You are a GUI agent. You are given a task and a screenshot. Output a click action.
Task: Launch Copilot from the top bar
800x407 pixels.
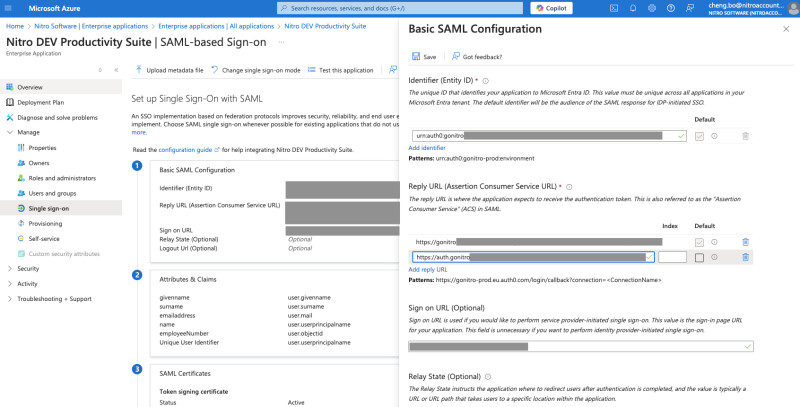(551, 8)
